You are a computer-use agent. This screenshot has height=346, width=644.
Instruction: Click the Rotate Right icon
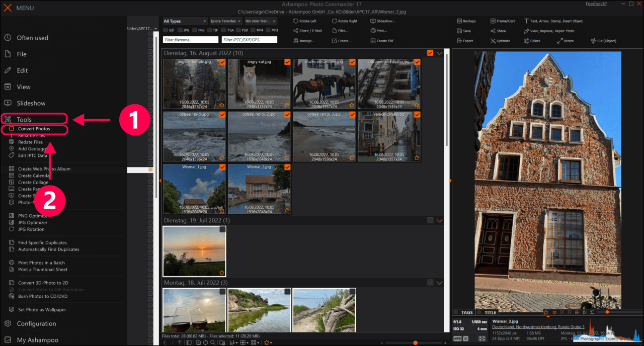point(335,21)
